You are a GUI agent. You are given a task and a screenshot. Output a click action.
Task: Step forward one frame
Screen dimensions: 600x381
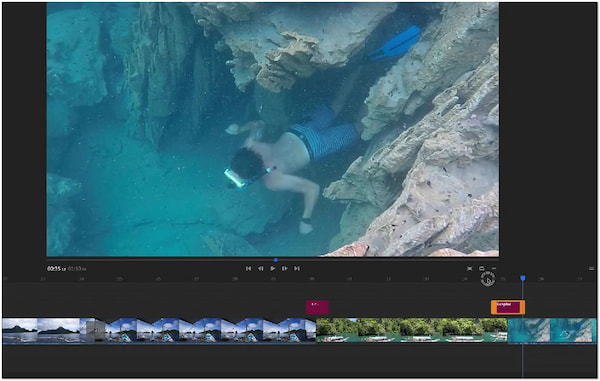(284, 269)
